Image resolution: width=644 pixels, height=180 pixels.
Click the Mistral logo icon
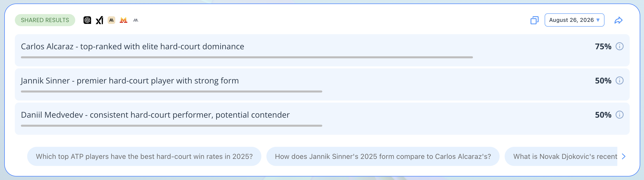[x=124, y=20]
